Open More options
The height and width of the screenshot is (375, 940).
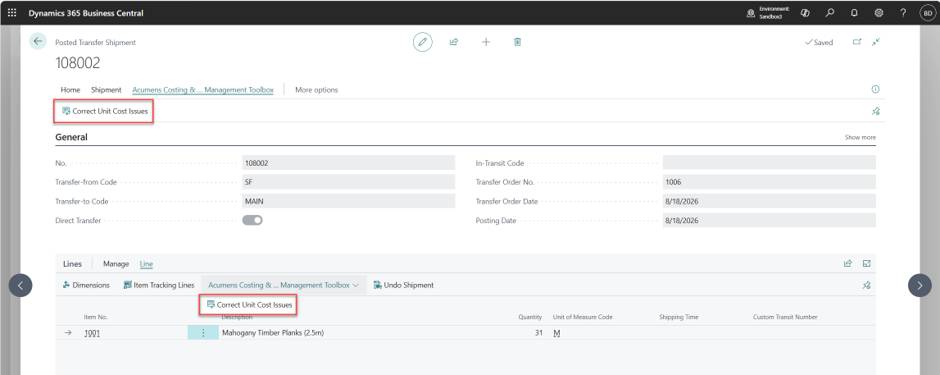(317, 90)
